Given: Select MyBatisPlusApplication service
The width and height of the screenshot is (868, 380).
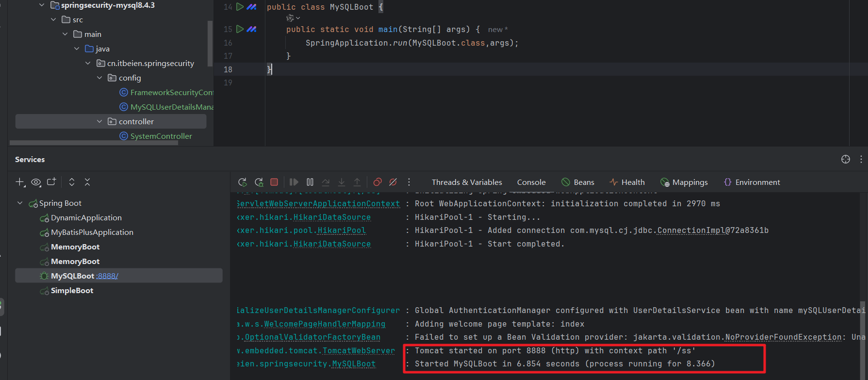Looking at the screenshot, I should coord(92,232).
